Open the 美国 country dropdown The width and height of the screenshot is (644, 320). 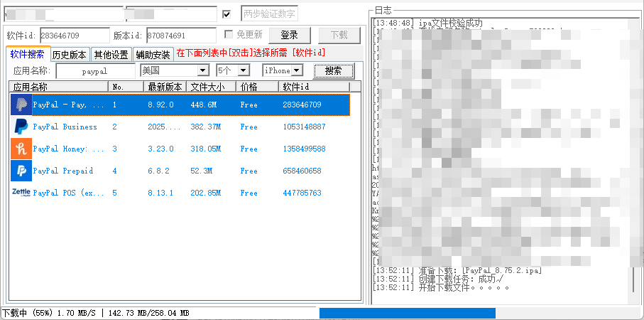202,70
